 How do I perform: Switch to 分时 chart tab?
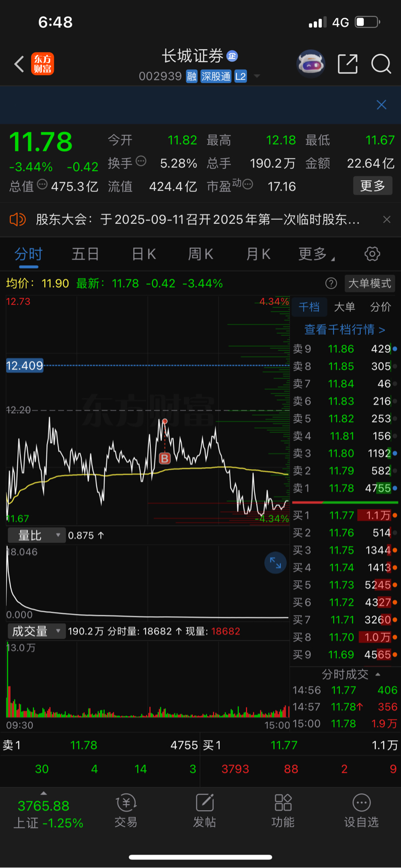pyautogui.click(x=28, y=254)
